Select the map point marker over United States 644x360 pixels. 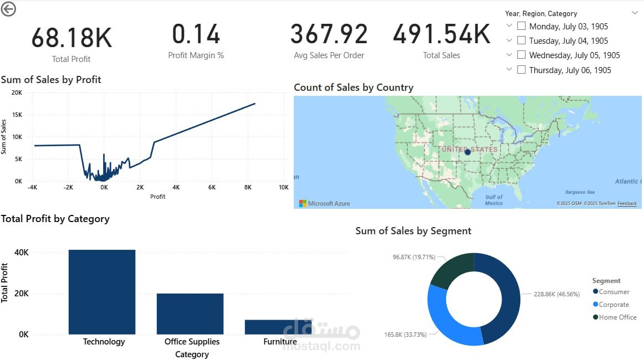pyautogui.click(x=467, y=151)
